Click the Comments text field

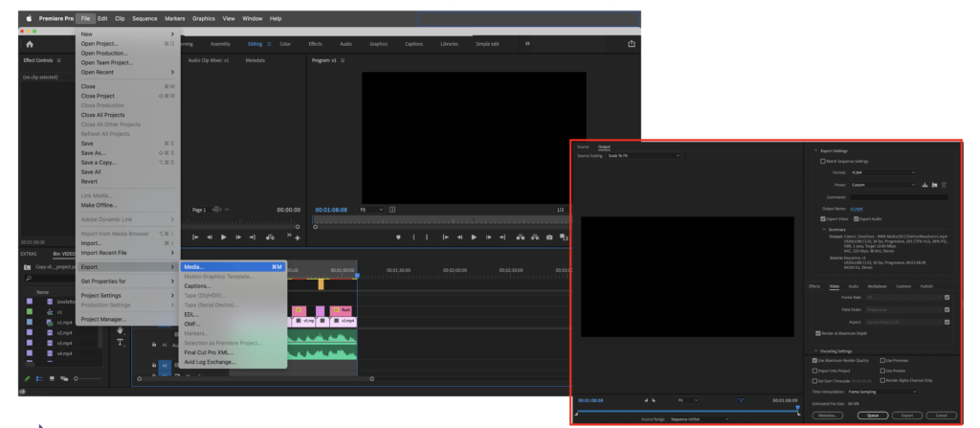coord(898,196)
